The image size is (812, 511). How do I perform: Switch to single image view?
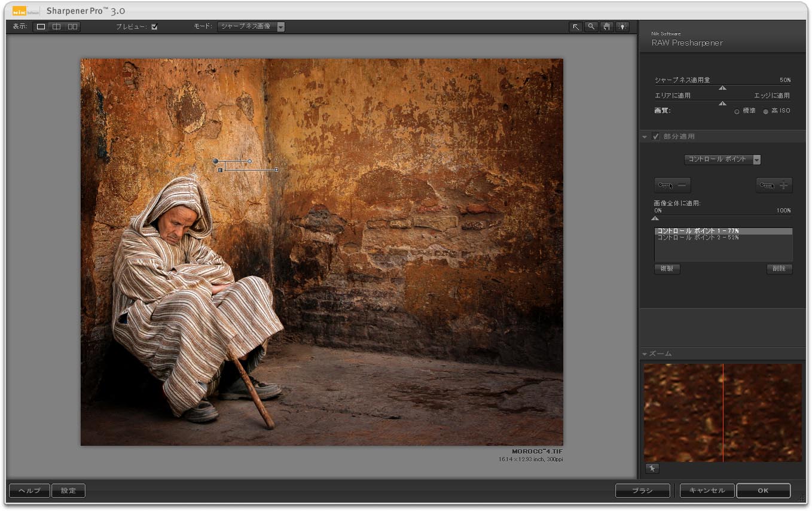coord(41,27)
